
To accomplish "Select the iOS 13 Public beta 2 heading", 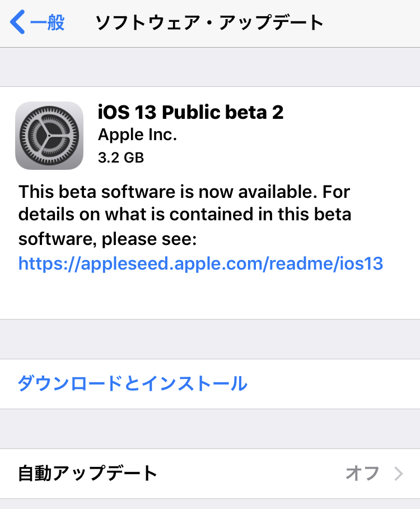I will point(190,113).
